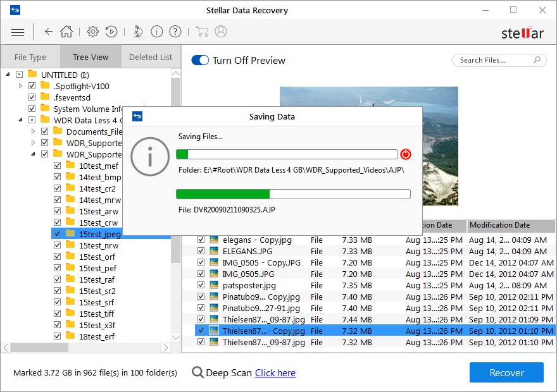This screenshot has width=557, height=392.
Task: Open the microscope deep scan tool icon
Action: click(138, 32)
